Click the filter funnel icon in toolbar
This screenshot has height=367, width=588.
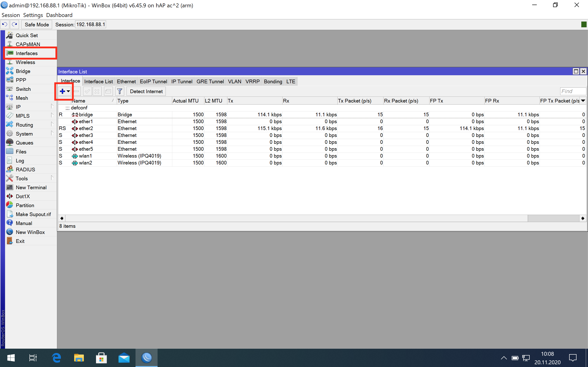[x=119, y=91]
